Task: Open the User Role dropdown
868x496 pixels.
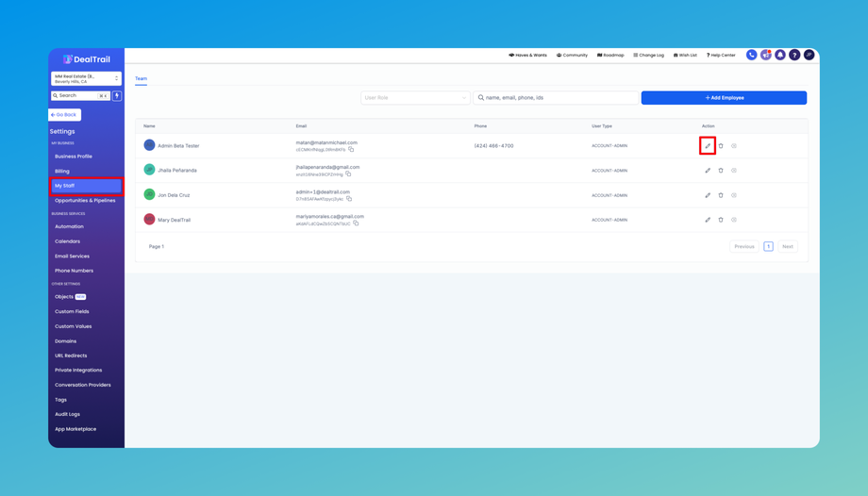Action: click(415, 97)
